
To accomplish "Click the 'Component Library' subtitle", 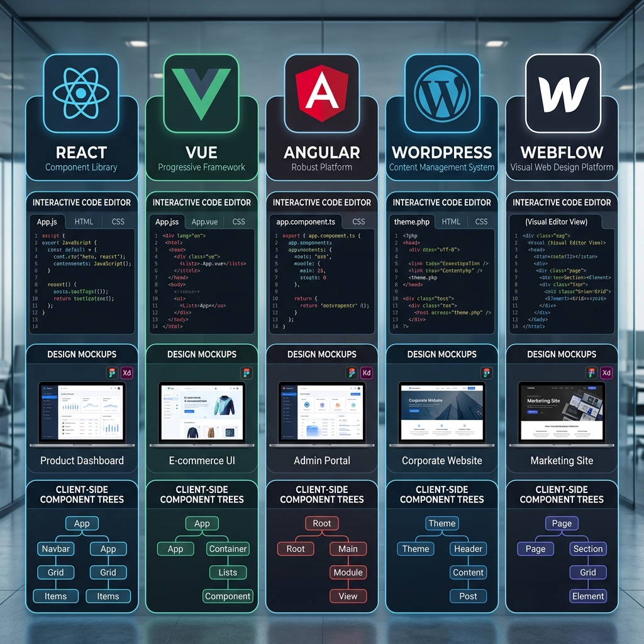I will (x=81, y=167).
